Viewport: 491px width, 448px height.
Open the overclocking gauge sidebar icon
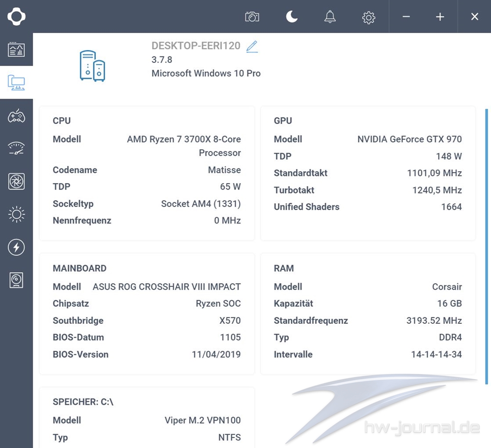[16, 148]
